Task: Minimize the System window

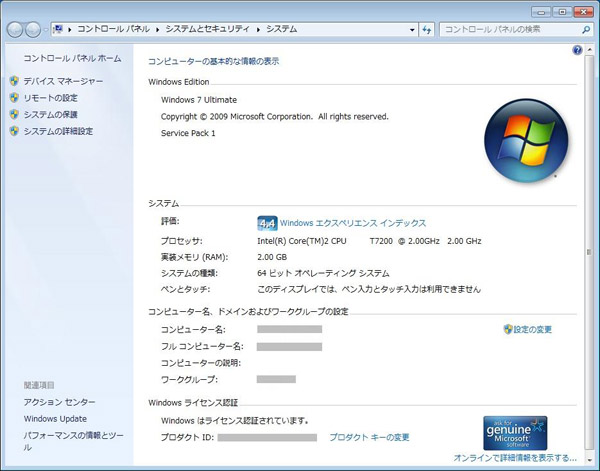Action: click(541, 12)
